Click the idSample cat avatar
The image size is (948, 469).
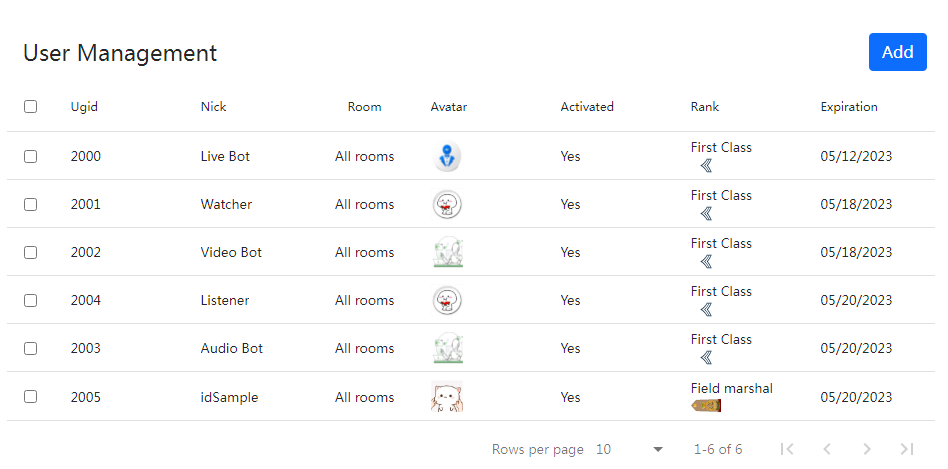pyautogui.click(x=447, y=396)
